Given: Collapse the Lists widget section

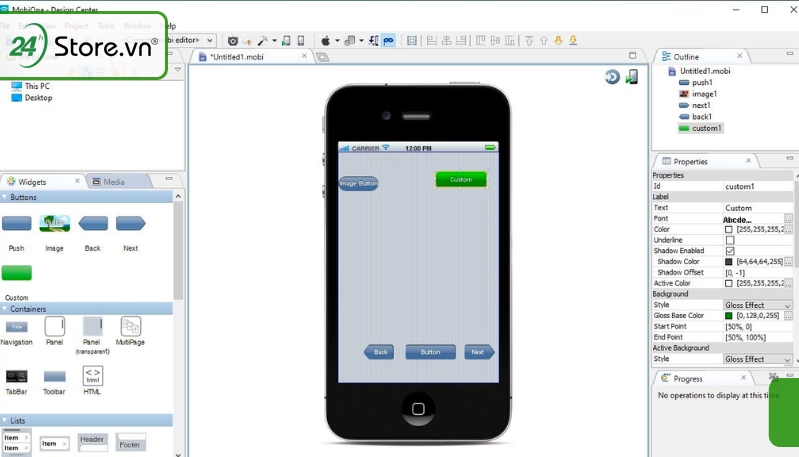Looking at the screenshot, I should (5, 420).
